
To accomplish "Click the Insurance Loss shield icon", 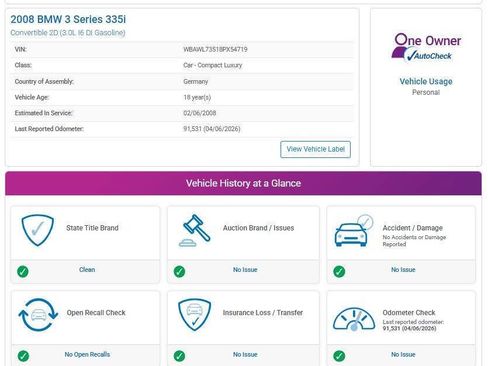I will pyautogui.click(x=195, y=314).
